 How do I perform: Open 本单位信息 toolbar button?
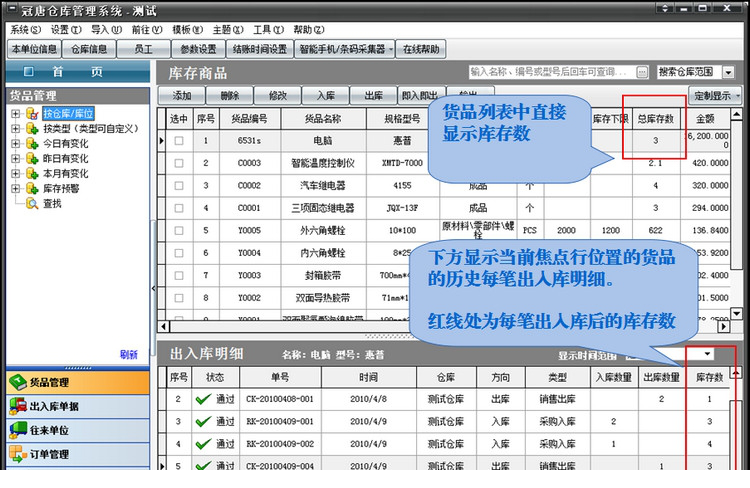pos(34,49)
